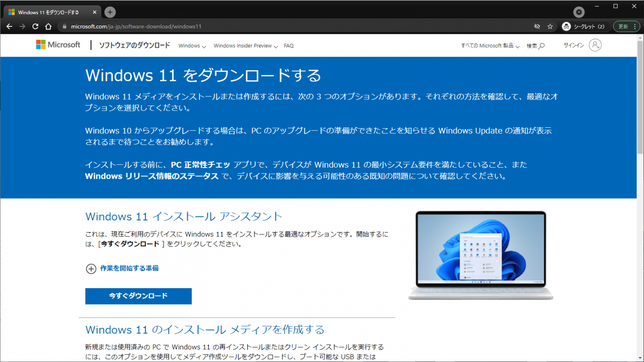This screenshot has height=362, width=644.
Task: Click the ソフトウェアのダウンロード link
Action: coord(135,45)
